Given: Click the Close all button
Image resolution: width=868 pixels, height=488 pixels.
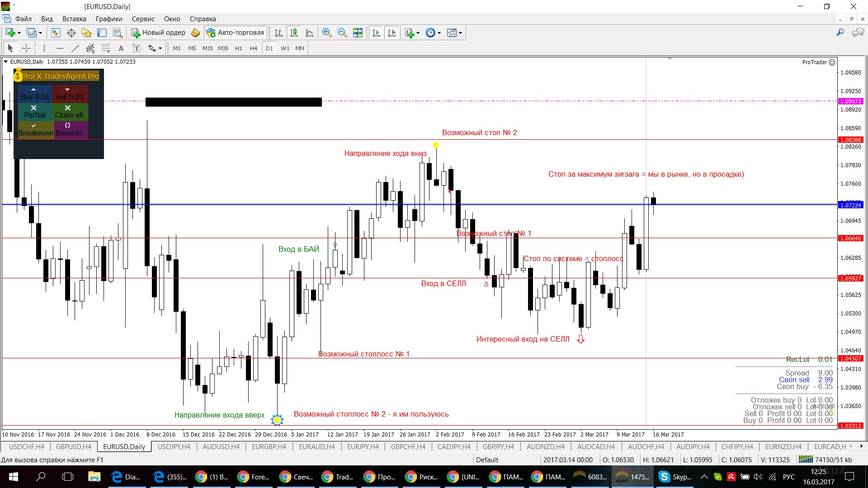Looking at the screenshot, I should (x=69, y=112).
